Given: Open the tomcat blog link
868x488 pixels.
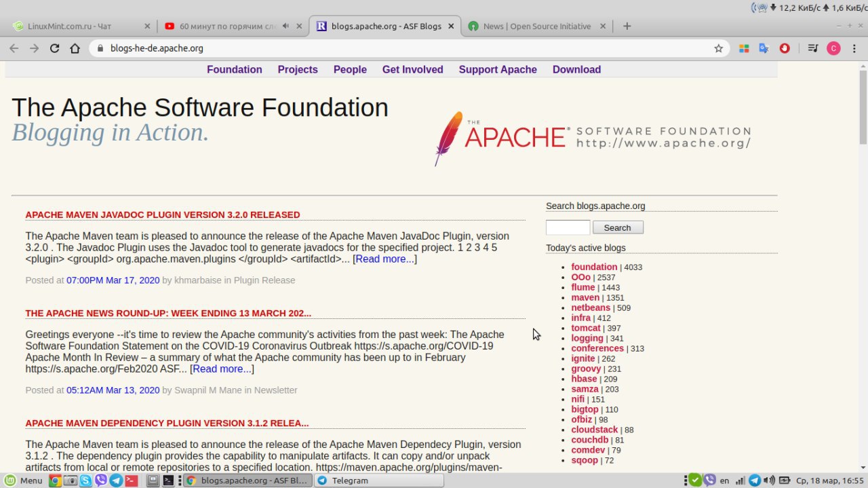Looking at the screenshot, I should 586,328.
